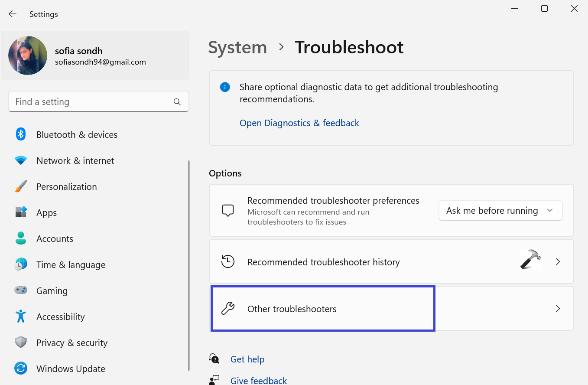Click the Gaming controller icon
The image size is (588, 385).
click(20, 290)
